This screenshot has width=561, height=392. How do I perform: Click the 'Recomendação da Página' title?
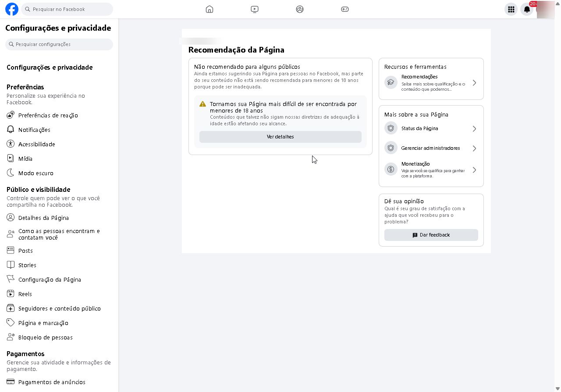236,50
